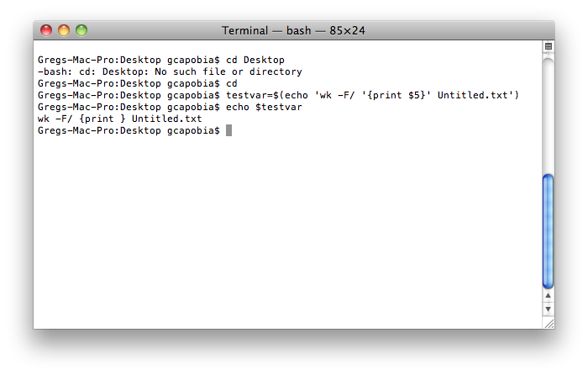The image size is (588, 375).
Task: Close the Terminal window with the red button
Action: pos(46,30)
